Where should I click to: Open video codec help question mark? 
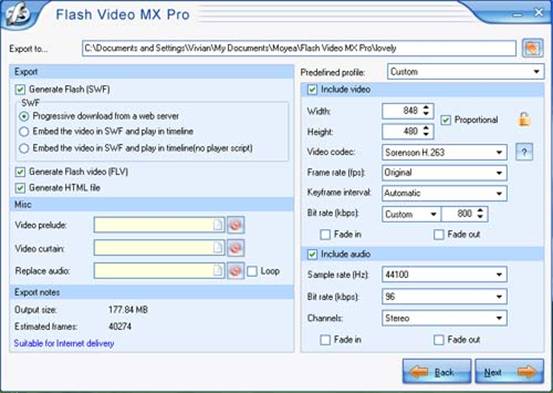point(524,152)
